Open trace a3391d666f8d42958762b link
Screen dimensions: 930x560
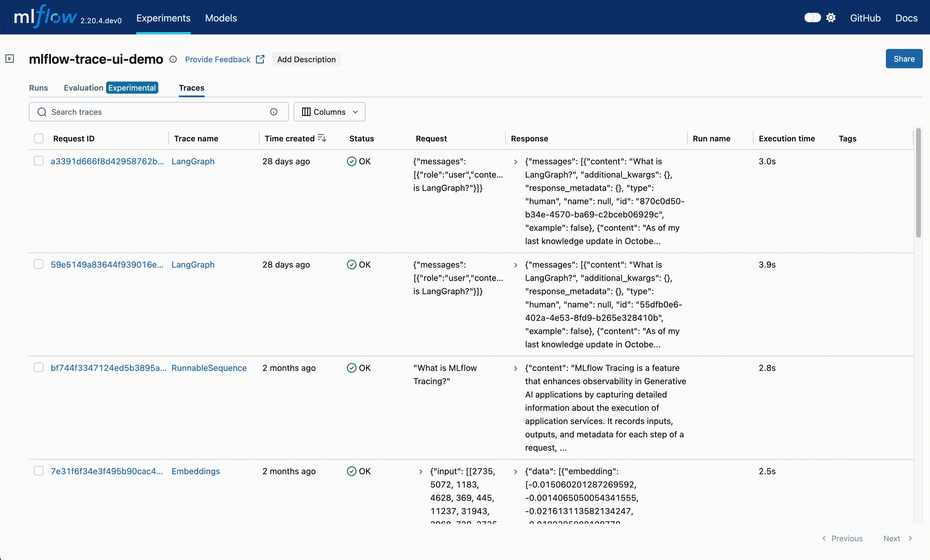tap(107, 162)
